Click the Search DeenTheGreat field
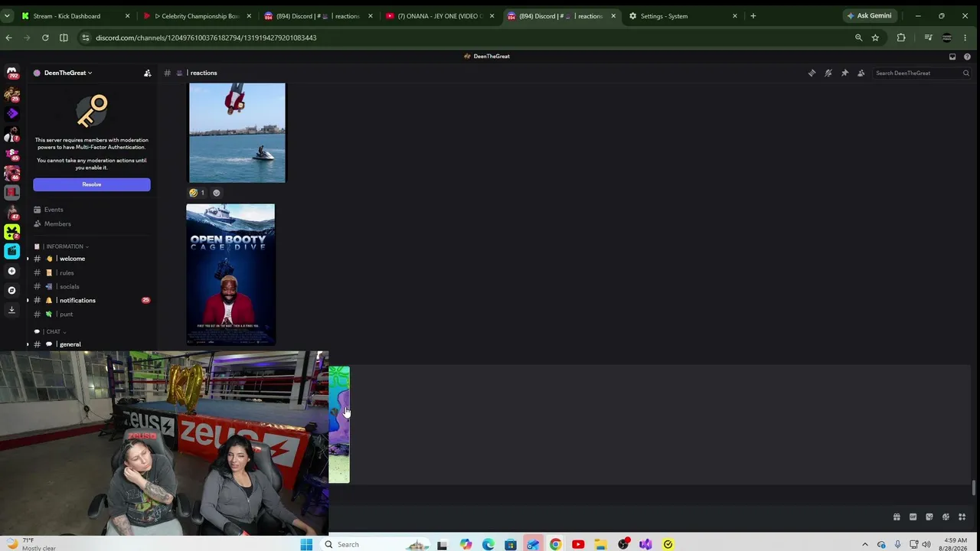The height and width of the screenshot is (551, 980). coord(922,73)
